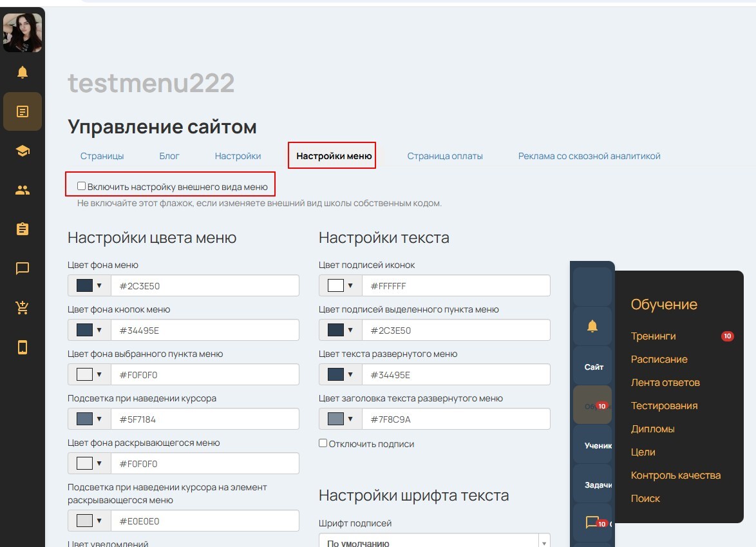The width and height of the screenshot is (756, 547).
Task: Expand the 'Цвет фона меню' color picker arrow
Action: click(x=99, y=285)
